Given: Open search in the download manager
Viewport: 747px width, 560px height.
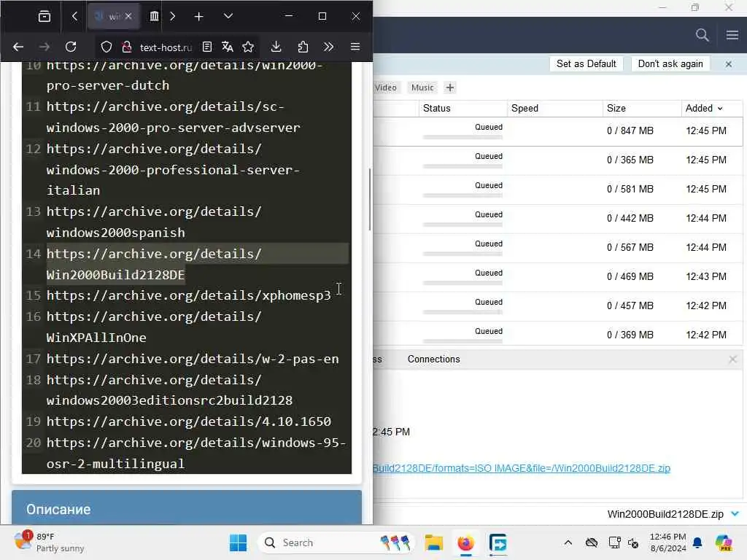Looking at the screenshot, I should click(x=703, y=35).
